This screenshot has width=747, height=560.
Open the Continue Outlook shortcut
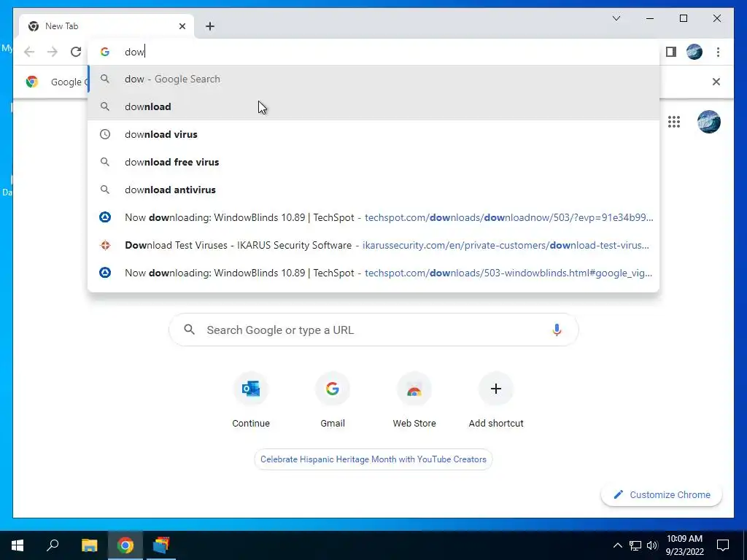251,401
